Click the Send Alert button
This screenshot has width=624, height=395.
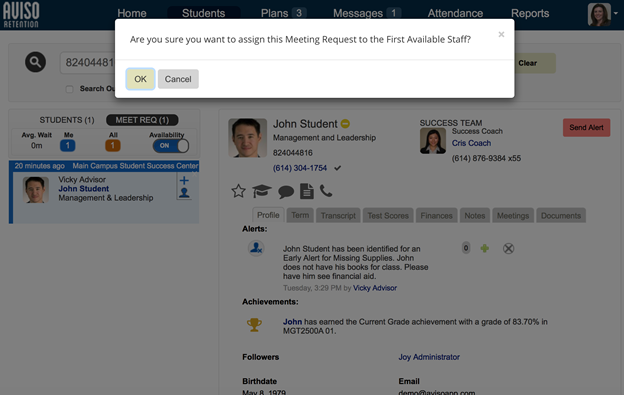(586, 128)
